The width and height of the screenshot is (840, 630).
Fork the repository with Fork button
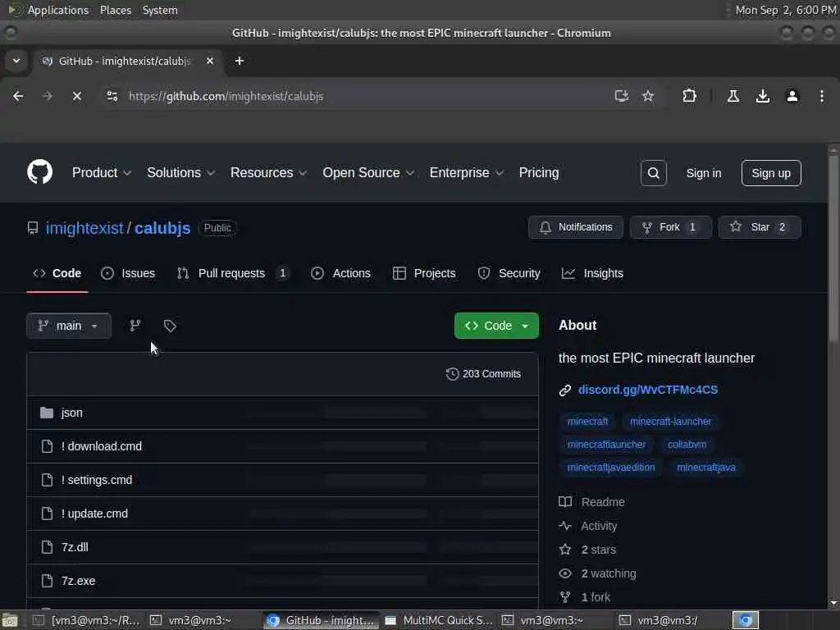tap(670, 227)
